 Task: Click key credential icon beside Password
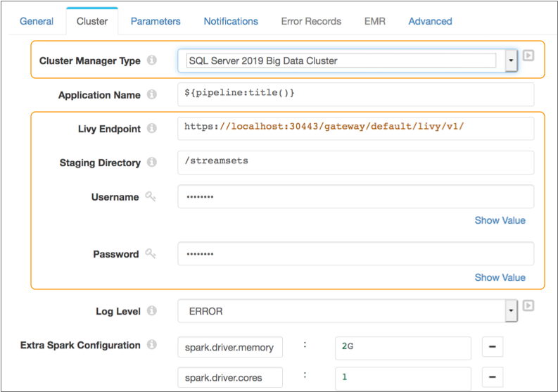pyautogui.click(x=151, y=253)
